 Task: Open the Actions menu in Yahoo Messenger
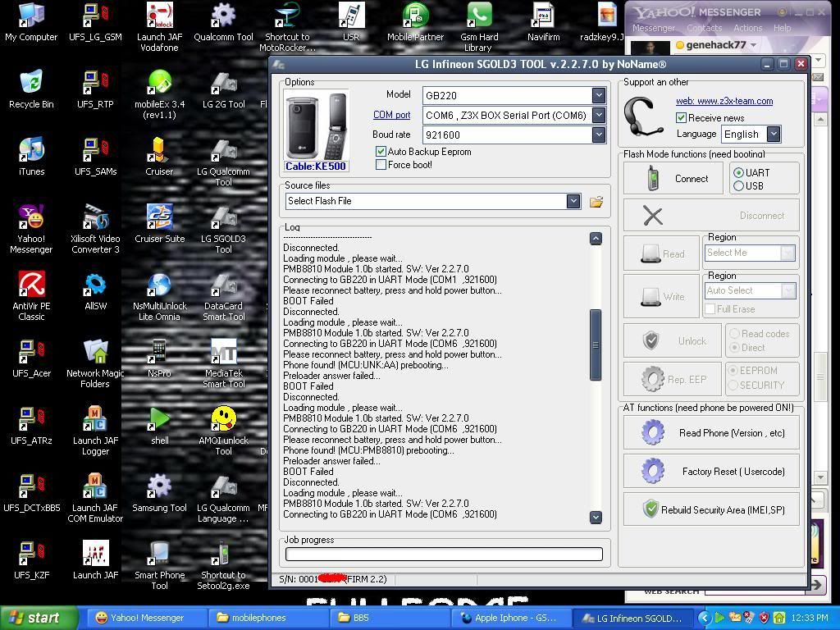748,28
